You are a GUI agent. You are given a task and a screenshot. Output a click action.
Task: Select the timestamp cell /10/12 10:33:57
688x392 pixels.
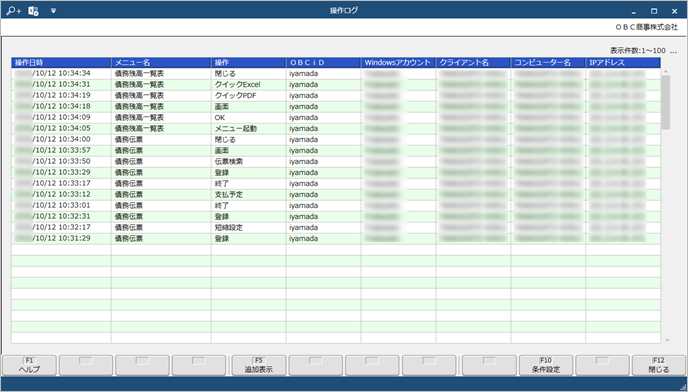[x=61, y=151]
